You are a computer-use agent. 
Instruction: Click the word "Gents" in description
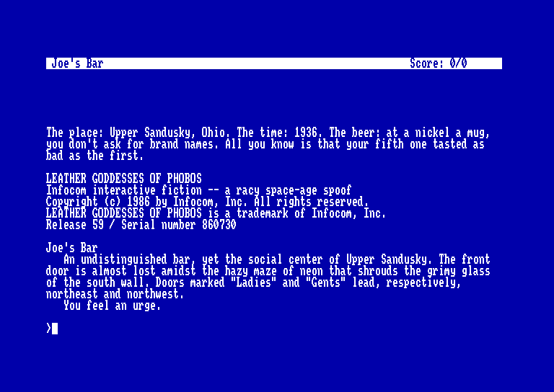point(326,282)
